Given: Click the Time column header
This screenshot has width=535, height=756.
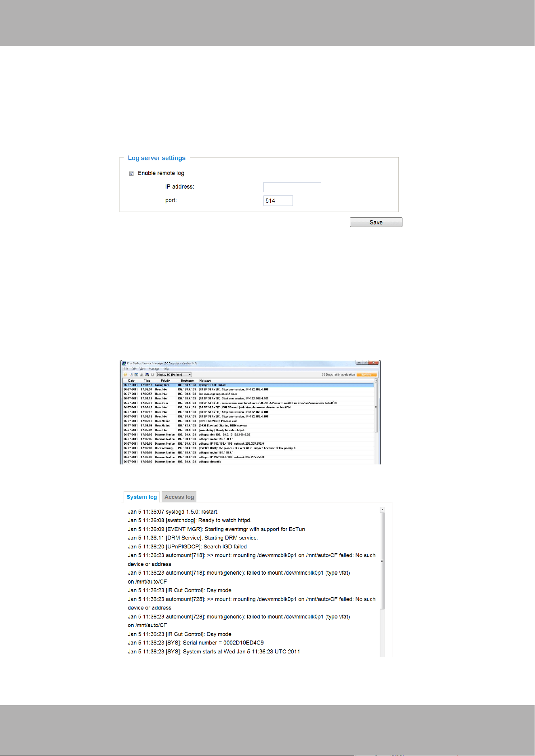Looking at the screenshot, I should click(x=147, y=380).
